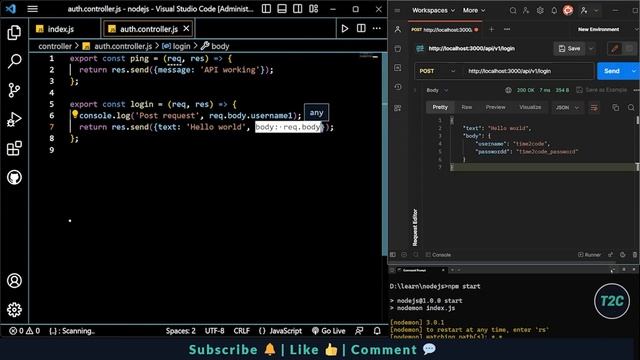Click the Postman request URL field
Image resolution: width=640 pixels, height=360 pixels.
click(x=529, y=71)
